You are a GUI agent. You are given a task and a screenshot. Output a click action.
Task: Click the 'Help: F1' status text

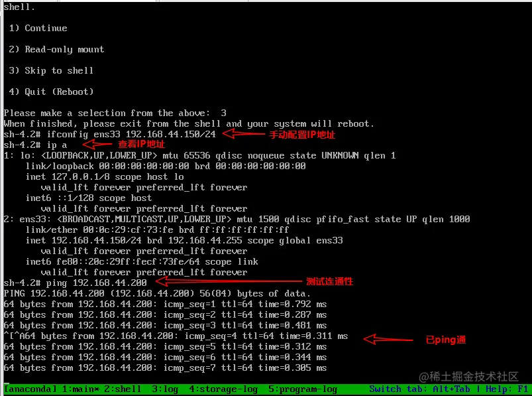507,389
